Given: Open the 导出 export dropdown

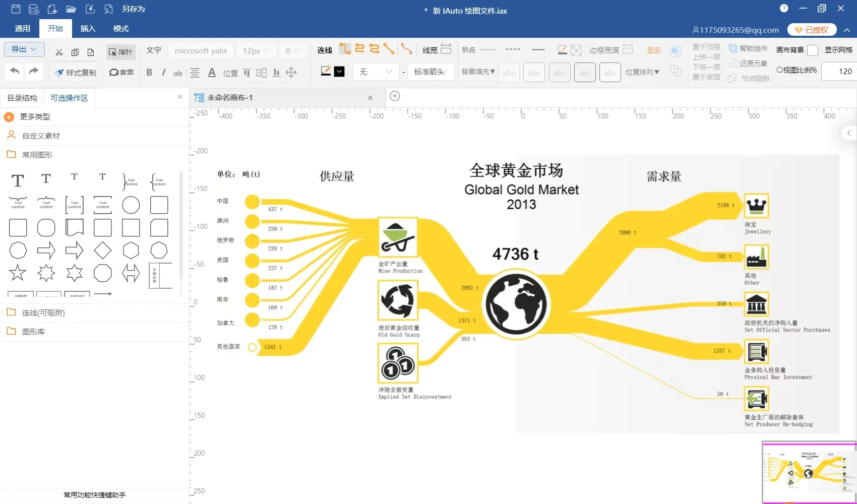Looking at the screenshot, I should [24, 49].
